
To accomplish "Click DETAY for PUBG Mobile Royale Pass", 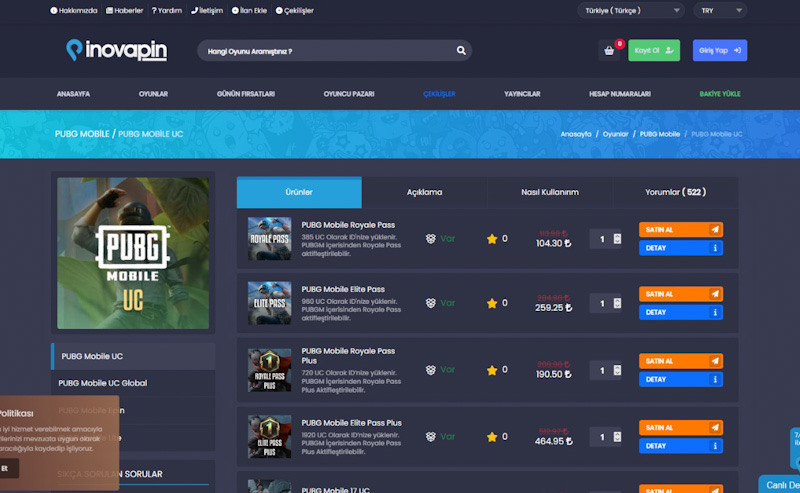I will (x=681, y=248).
